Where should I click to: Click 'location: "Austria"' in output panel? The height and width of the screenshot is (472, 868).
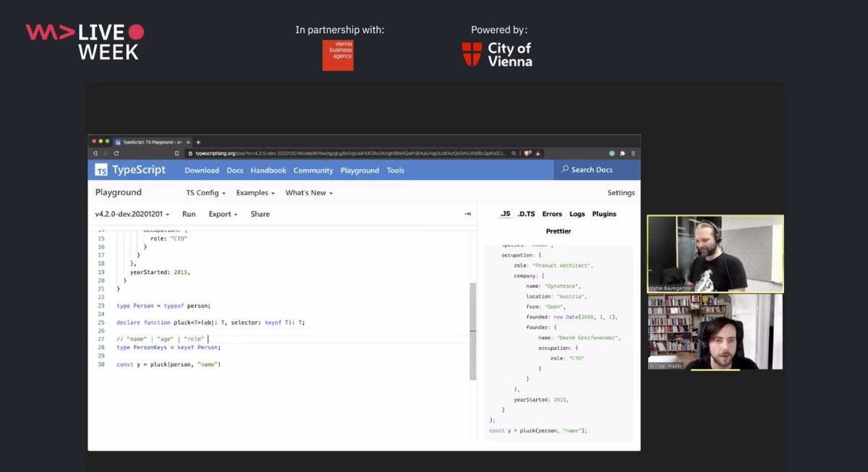(x=556, y=296)
